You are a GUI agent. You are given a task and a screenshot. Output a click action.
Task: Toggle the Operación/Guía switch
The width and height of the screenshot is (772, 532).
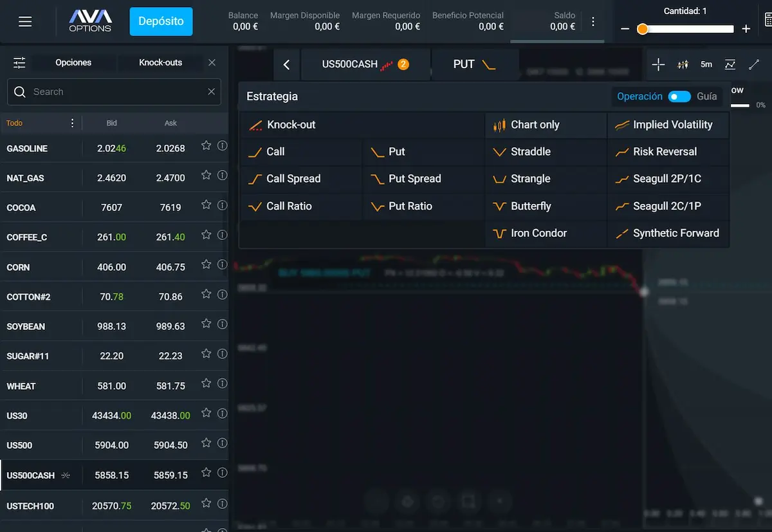tap(679, 96)
